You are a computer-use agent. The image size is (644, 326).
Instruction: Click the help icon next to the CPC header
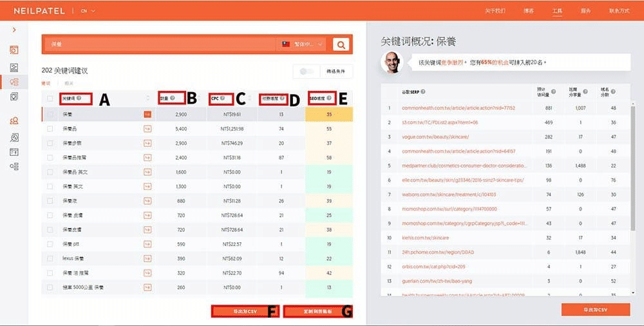(x=222, y=99)
